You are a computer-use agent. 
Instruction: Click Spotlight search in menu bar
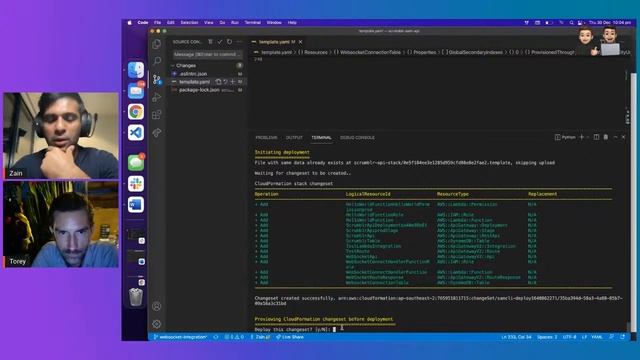tap(571, 22)
